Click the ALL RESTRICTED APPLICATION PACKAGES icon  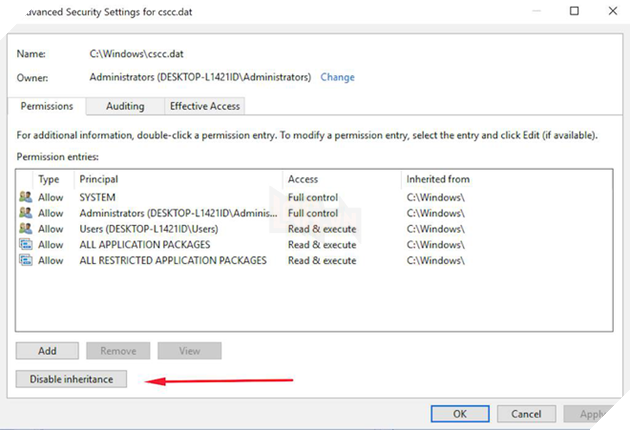point(25,261)
